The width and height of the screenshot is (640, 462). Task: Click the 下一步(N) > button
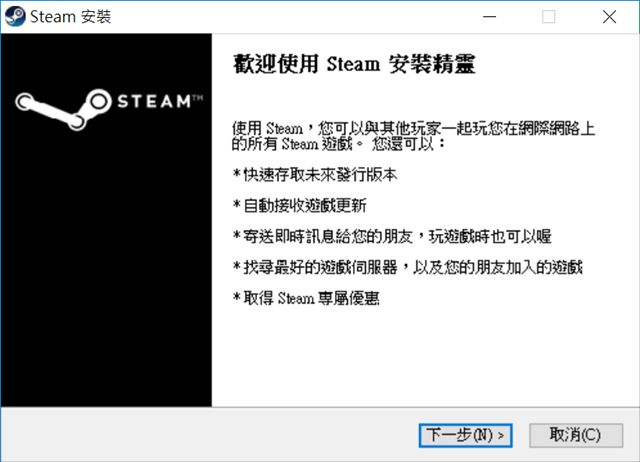465,435
